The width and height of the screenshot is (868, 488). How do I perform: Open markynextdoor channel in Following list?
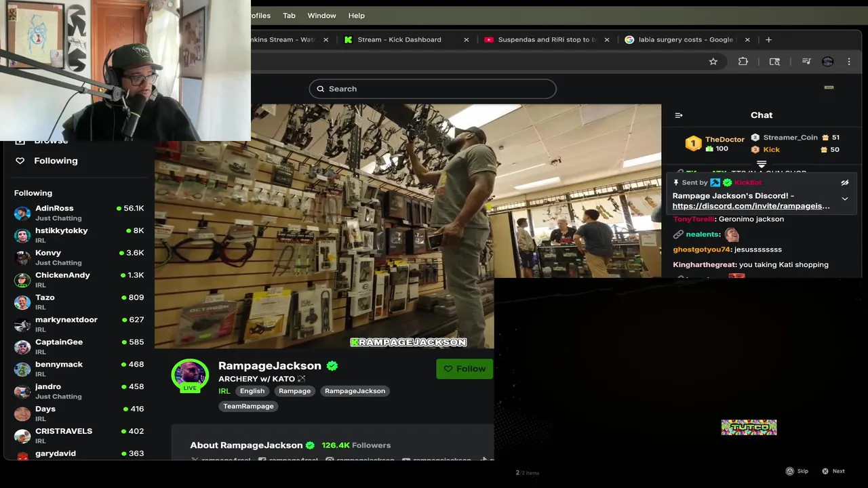coord(79,325)
